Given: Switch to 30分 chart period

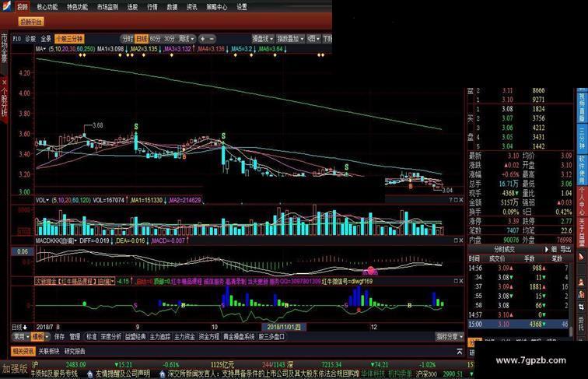Looking at the screenshot, I should [x=170, y=39].
